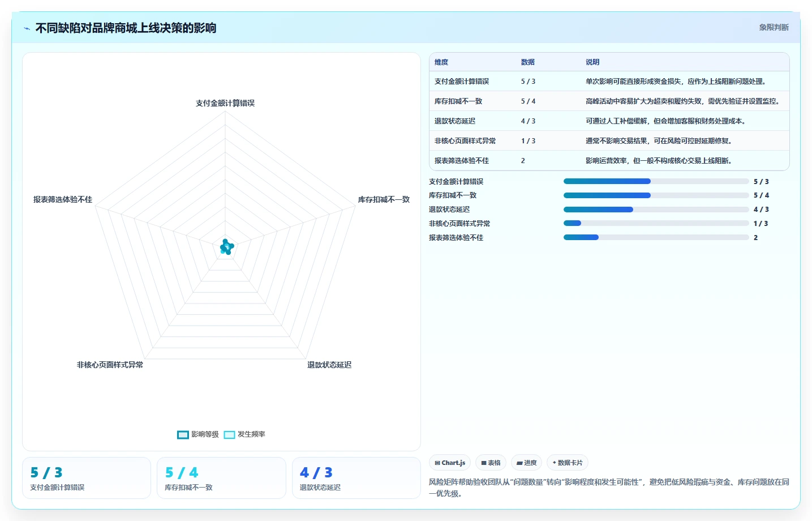
Task: Click the page title 不同缺陷对品牌商城上线决策的影响
Action: [x=126, y=28]
